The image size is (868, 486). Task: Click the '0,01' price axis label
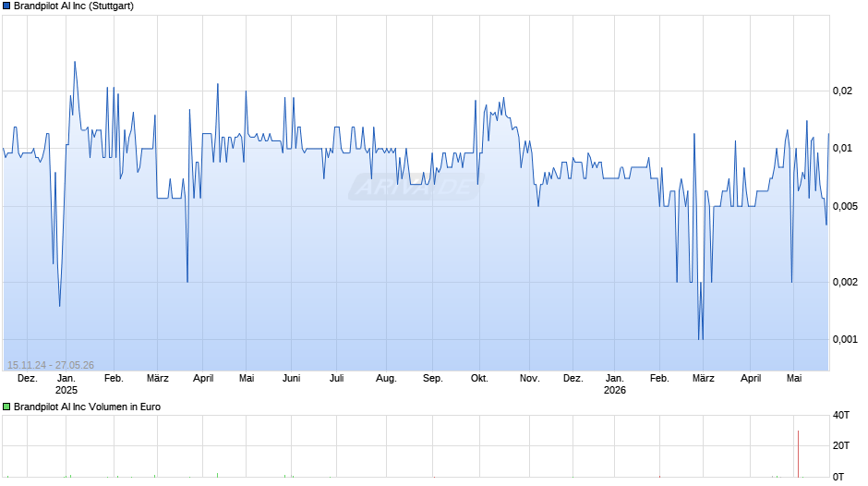coord(842,148)
